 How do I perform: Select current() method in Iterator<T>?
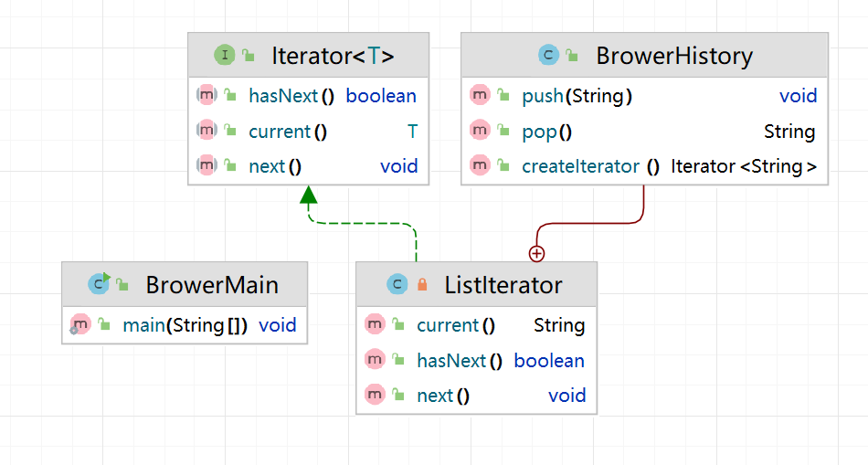tap(308, 131)
